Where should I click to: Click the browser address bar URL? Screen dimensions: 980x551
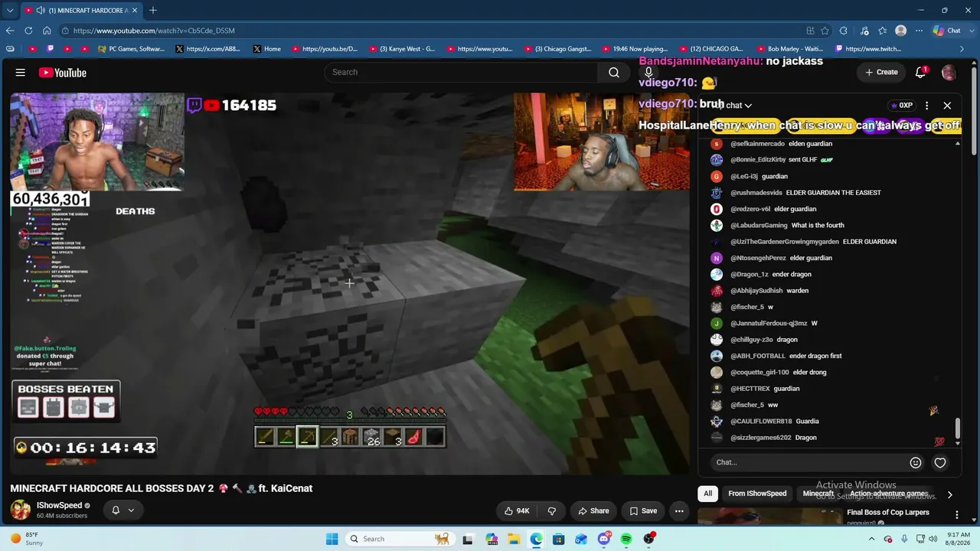(x=154, y=31)
